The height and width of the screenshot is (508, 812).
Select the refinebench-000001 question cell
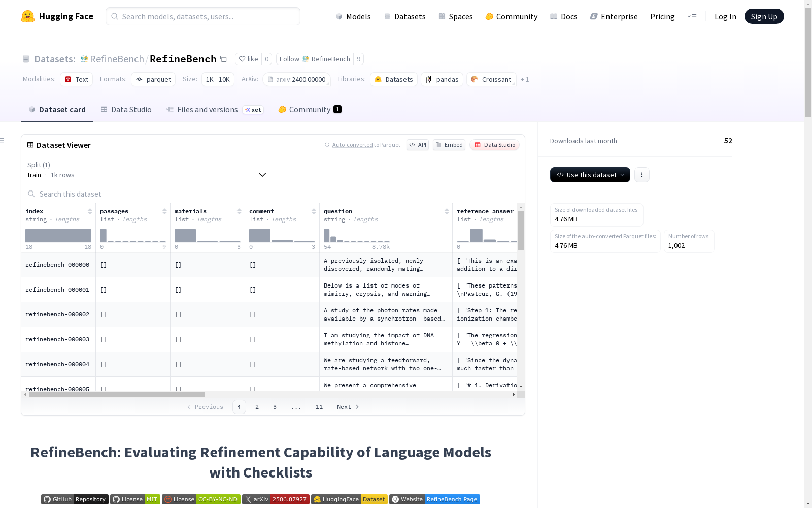coord(386,290)
